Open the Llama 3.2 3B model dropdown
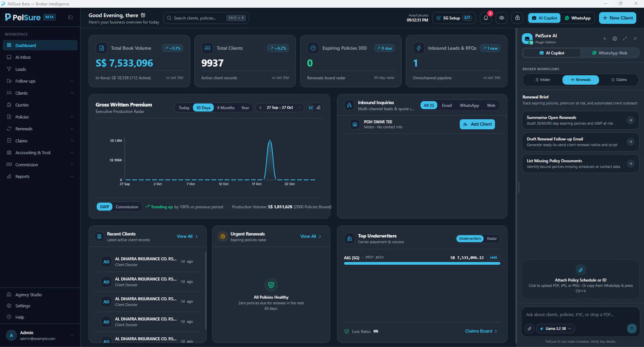 click(555, 329)
